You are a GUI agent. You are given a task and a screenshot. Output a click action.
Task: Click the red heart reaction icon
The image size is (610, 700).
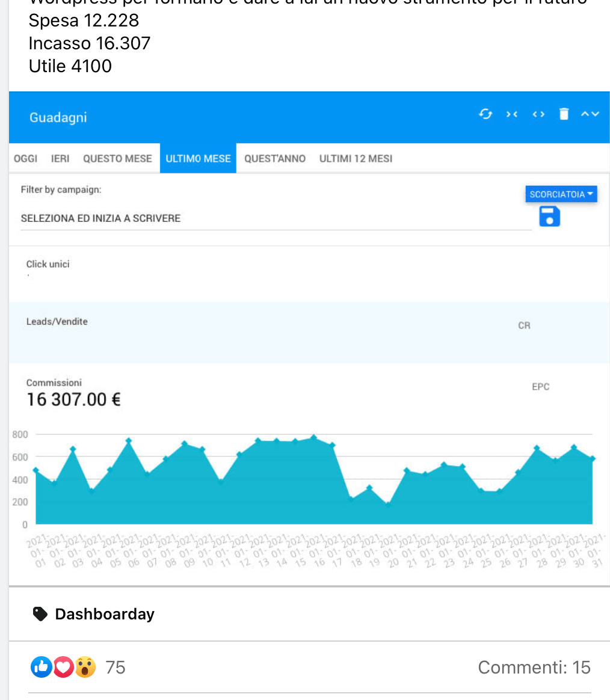tap(63, 667)
